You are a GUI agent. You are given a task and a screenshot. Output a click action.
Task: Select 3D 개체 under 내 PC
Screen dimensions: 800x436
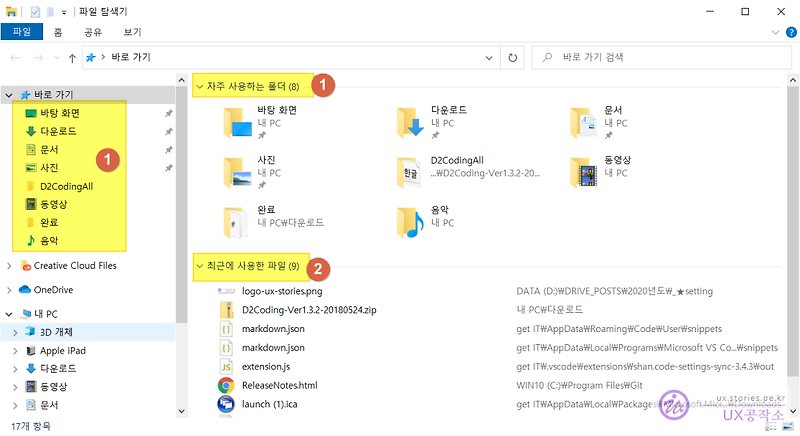pyautogui.click(x=56, y=332)
